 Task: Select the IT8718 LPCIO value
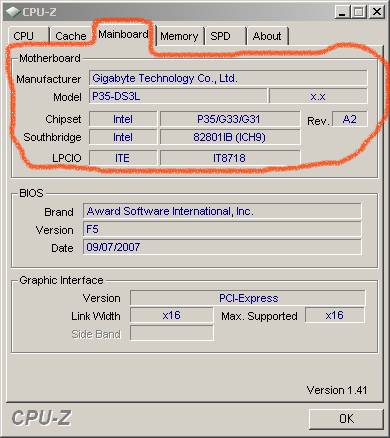tap(230, 158)
